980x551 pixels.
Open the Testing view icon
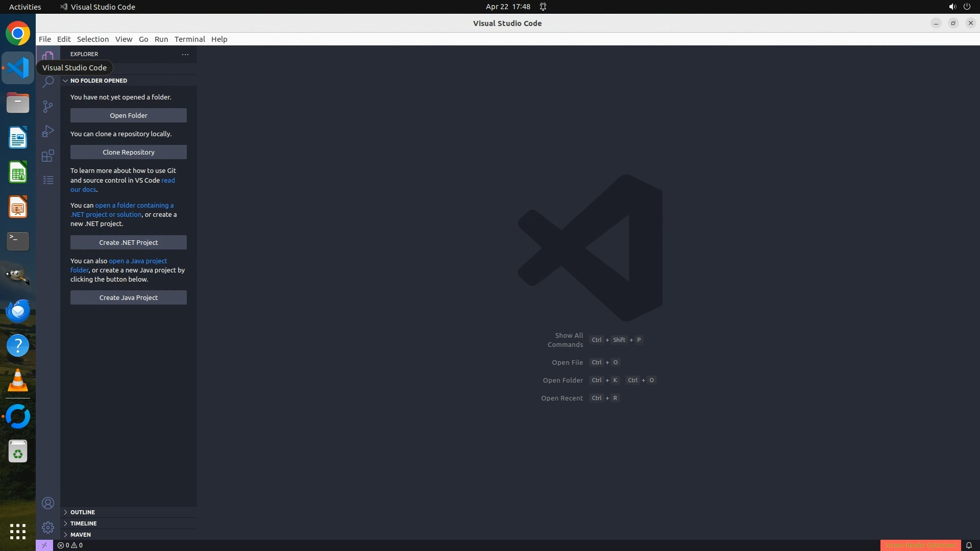(x=48, y=180)
